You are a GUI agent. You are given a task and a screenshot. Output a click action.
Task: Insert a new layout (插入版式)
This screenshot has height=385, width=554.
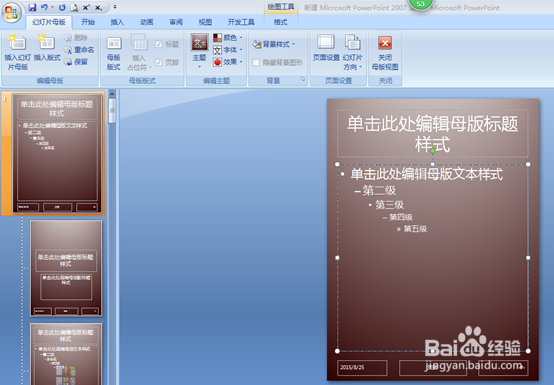click(47, 48)
